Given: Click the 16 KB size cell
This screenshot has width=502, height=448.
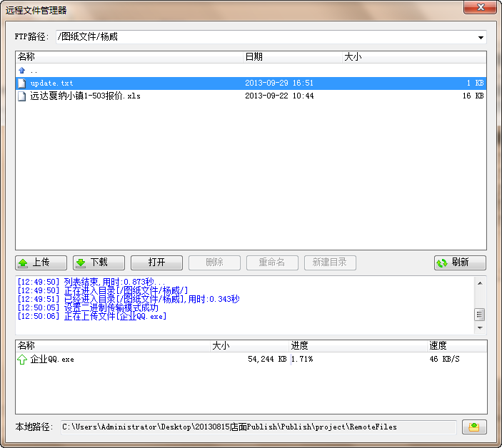Looking at the screenshot, I should click(473, 96).
